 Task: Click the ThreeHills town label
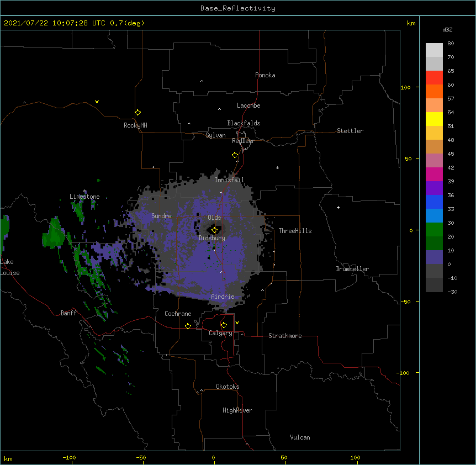(x=295, y=231)
